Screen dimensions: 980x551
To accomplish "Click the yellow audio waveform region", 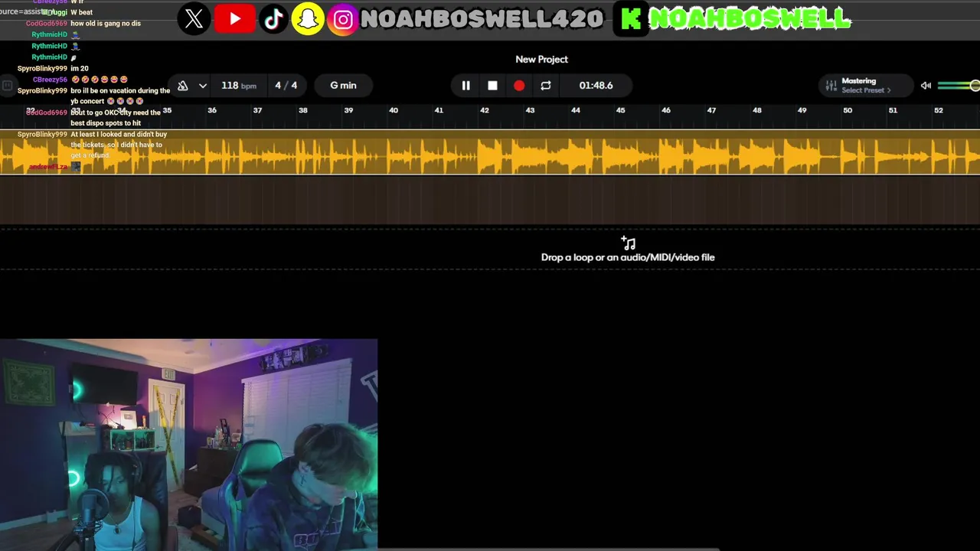I will tap(490, 153).
